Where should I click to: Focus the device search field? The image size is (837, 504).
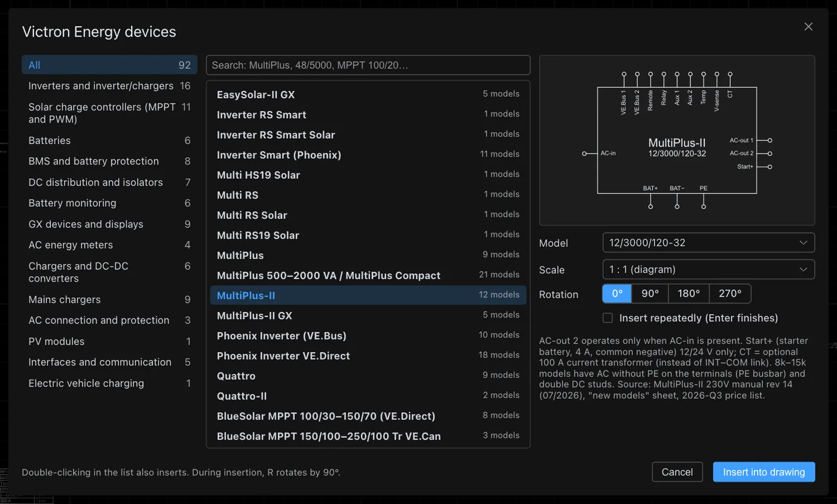pos(368,65)
